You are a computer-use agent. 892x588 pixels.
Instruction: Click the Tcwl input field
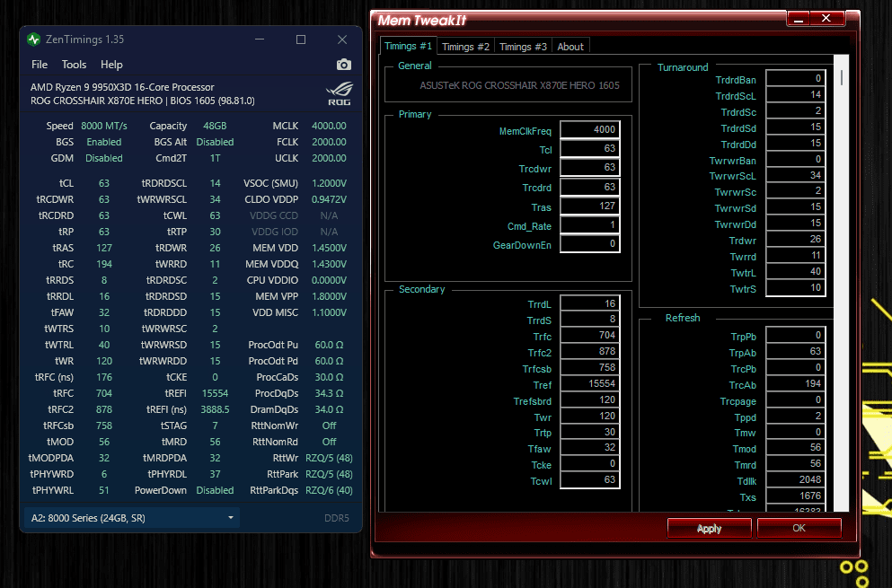[x=590, y=480]
